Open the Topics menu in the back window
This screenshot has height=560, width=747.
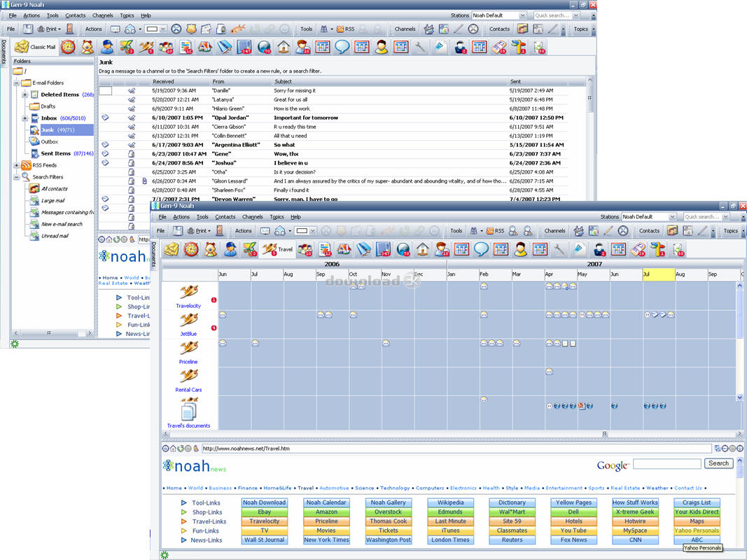127,15
